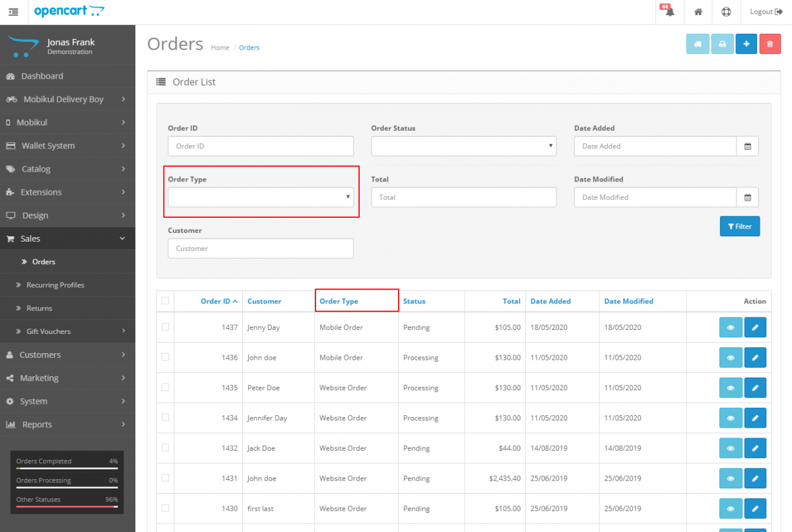This screenshot has width=792, height=532.
Task: Click the Home breadcrumb link
Action: pos(220,48)
